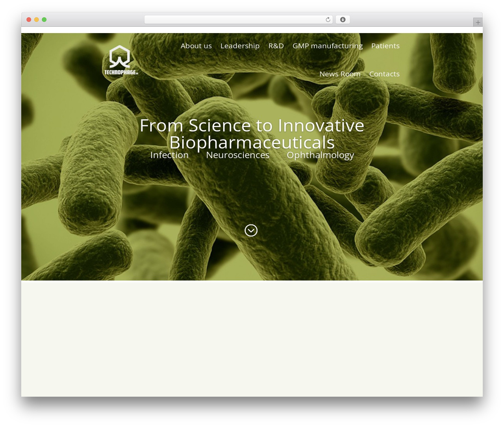504x427 pixels.
Task: Select the Ophthalmology link
Action: pyautogui.click(x=321, y=155)
